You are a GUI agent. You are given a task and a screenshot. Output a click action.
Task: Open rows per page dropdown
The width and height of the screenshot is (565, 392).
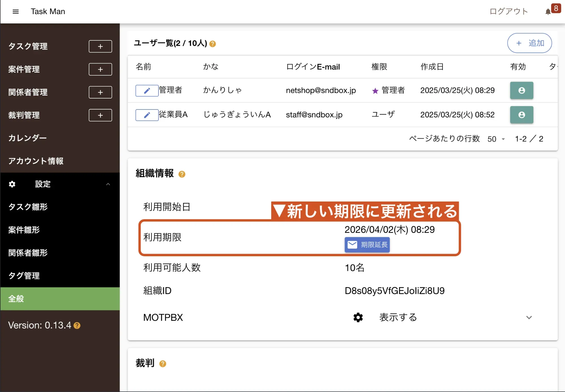coord(496,139)
